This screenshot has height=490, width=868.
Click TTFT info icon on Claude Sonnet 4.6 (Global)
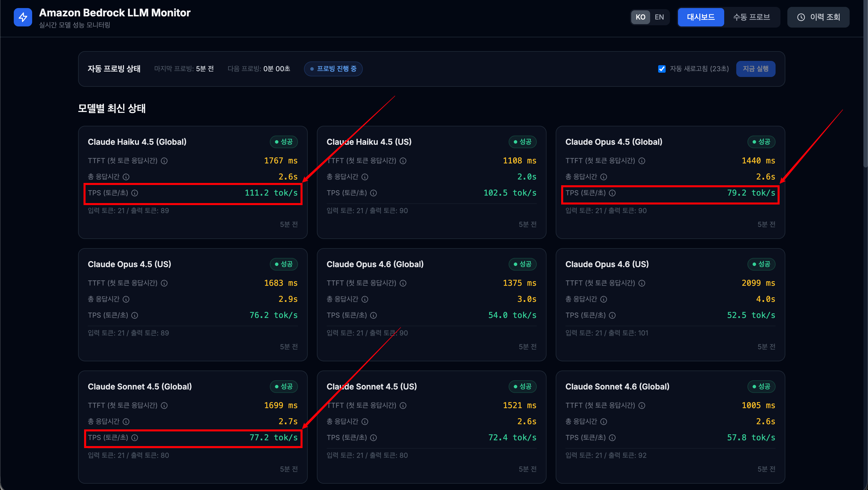[642, 406]
